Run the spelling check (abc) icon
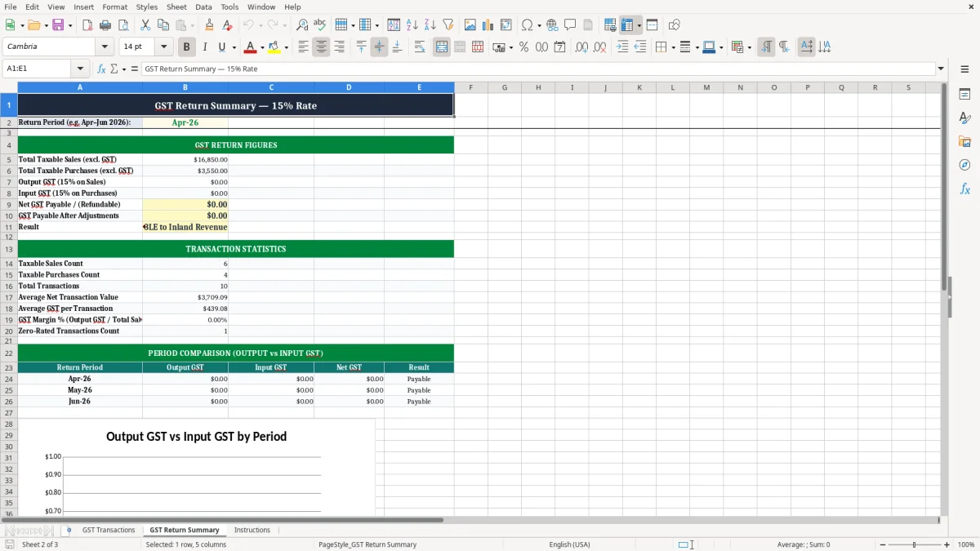Image resolution: width=980 pixels, height=551 pixels. [x=320, y=25]
